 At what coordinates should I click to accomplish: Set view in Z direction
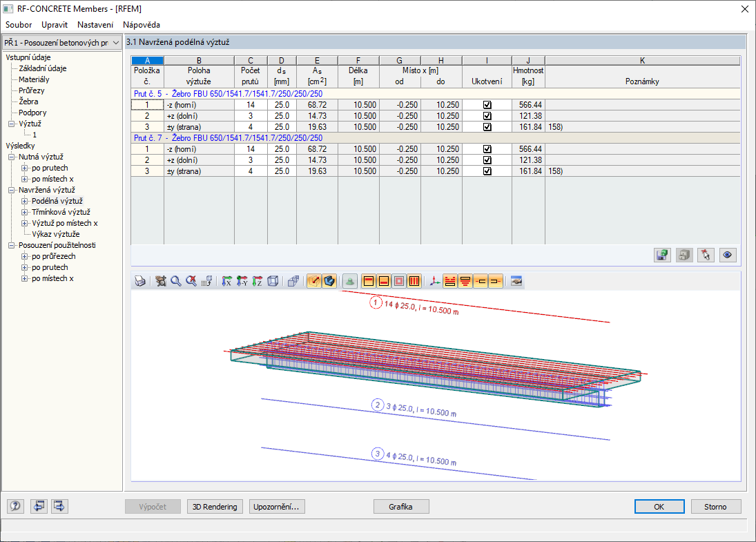tap(258, 281)
